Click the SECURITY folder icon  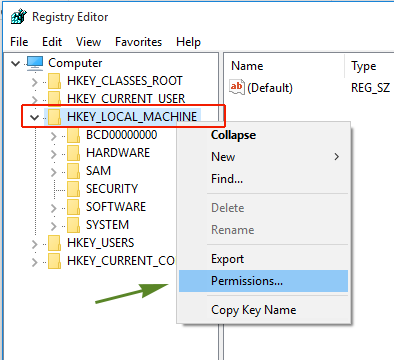coord(73,189)
